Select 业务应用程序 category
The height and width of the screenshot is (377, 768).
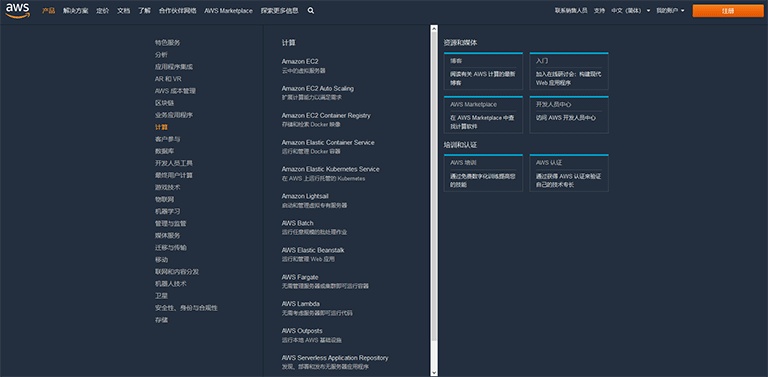pyautogui.click(x=174, y=115)
